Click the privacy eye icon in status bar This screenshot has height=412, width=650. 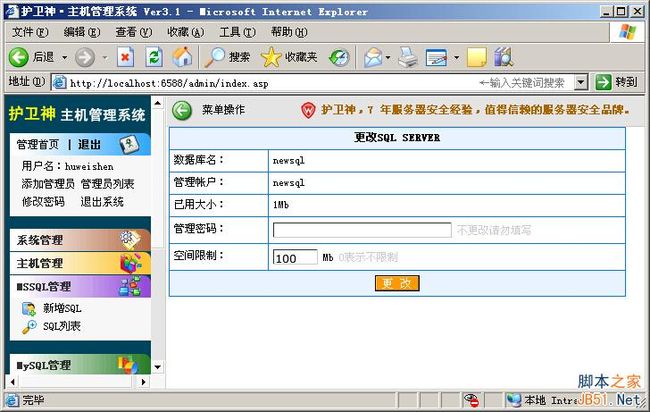472,400
